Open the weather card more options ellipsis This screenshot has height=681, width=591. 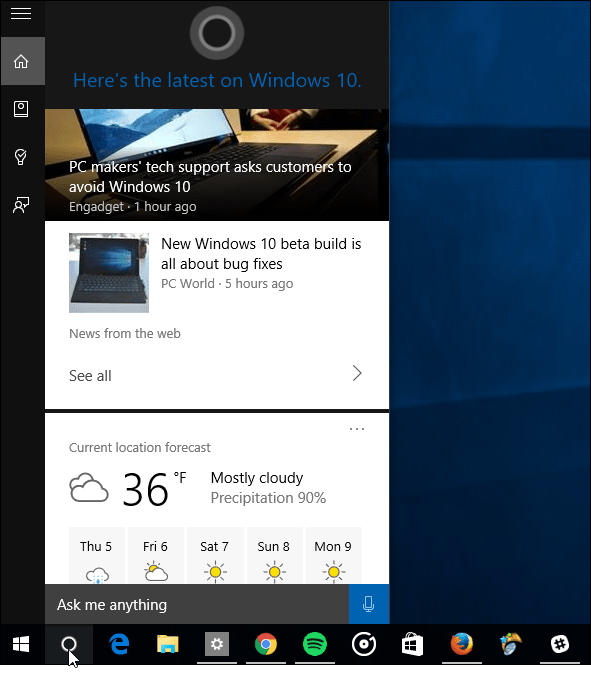pyautogui.click(x=357, y=429)
